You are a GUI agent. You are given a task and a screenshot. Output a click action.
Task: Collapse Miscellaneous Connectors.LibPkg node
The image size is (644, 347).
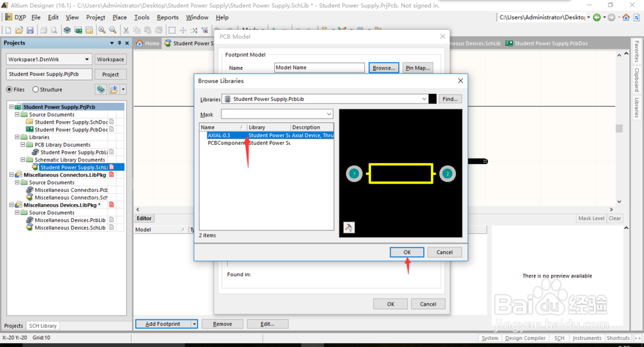12,174
